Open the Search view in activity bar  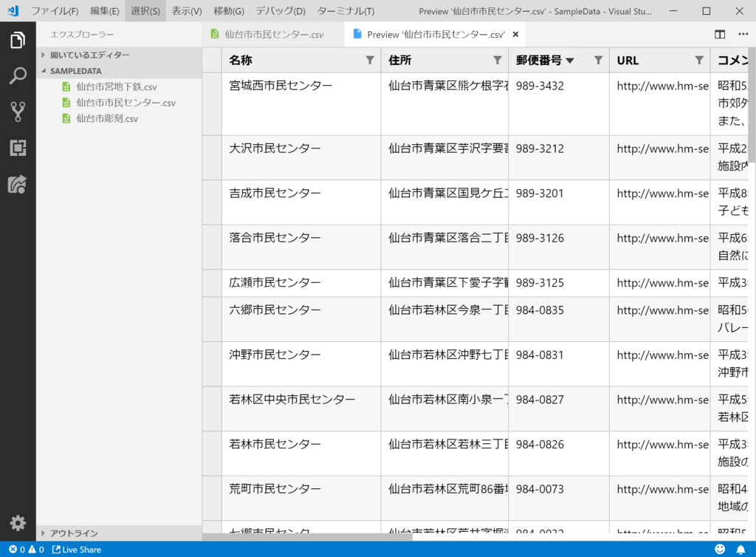point(18,75)
